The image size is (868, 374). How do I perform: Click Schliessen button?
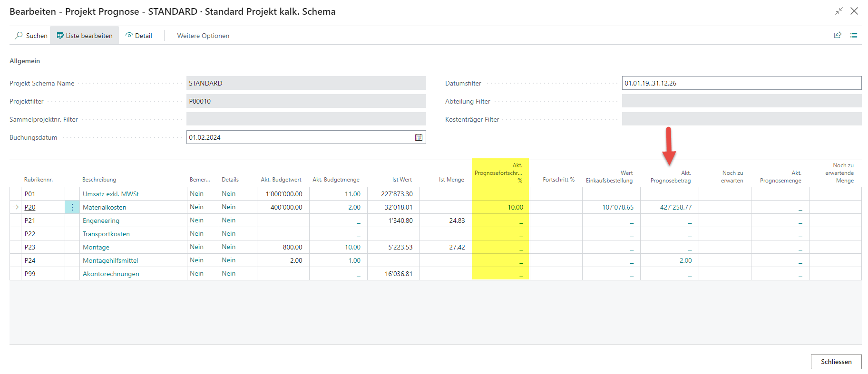pos(836,362)
